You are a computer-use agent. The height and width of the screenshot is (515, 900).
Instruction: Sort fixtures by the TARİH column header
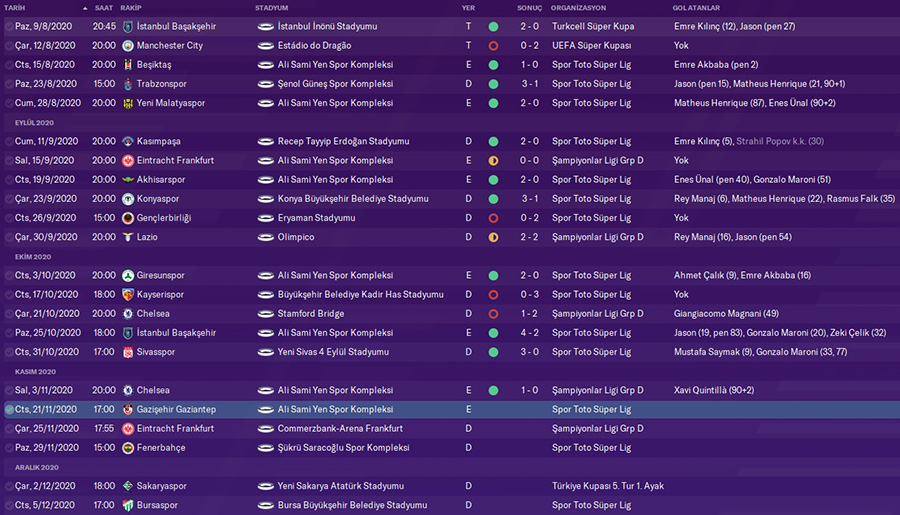coord(18,8)
